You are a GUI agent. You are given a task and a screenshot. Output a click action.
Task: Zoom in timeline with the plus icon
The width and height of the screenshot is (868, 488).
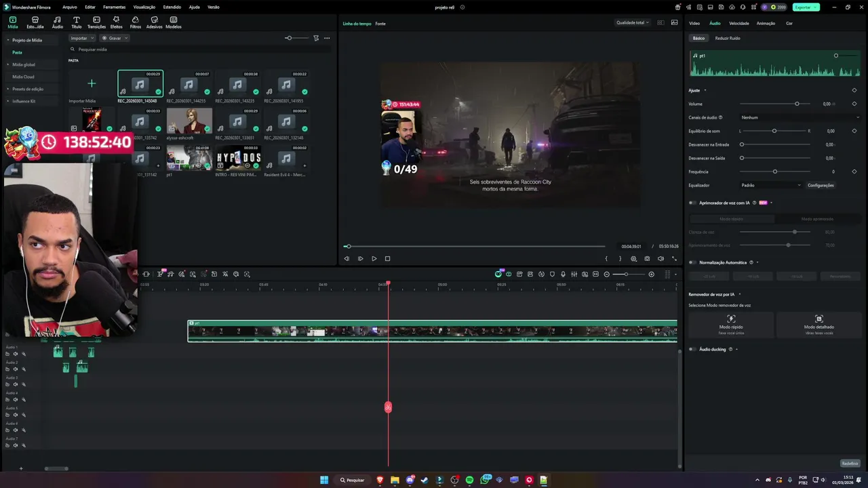[652, 274]
